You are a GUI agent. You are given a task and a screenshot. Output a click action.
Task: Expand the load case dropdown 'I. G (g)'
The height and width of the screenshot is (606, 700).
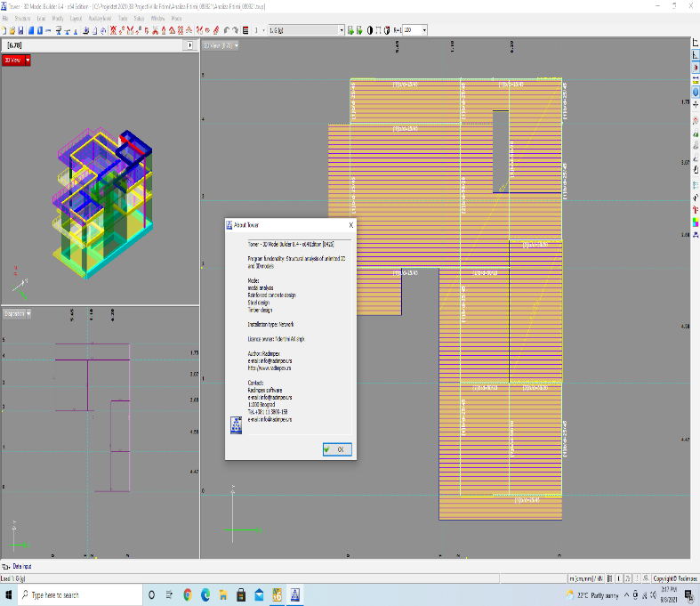point(341,29)
